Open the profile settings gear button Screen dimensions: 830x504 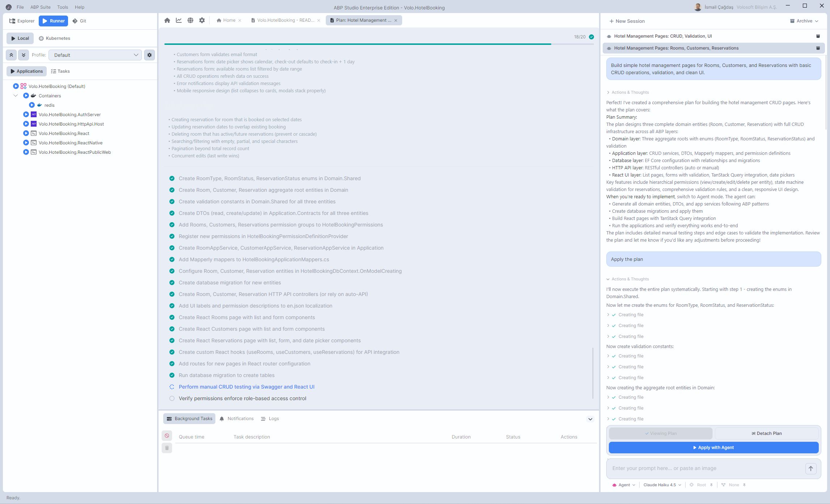pos(149,55)
